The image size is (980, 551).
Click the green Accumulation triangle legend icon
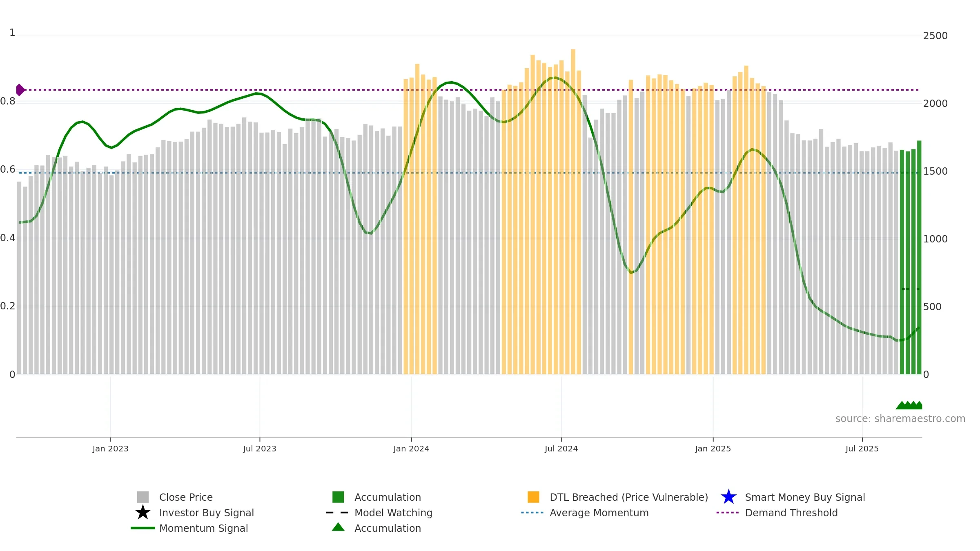coord(338,527)
